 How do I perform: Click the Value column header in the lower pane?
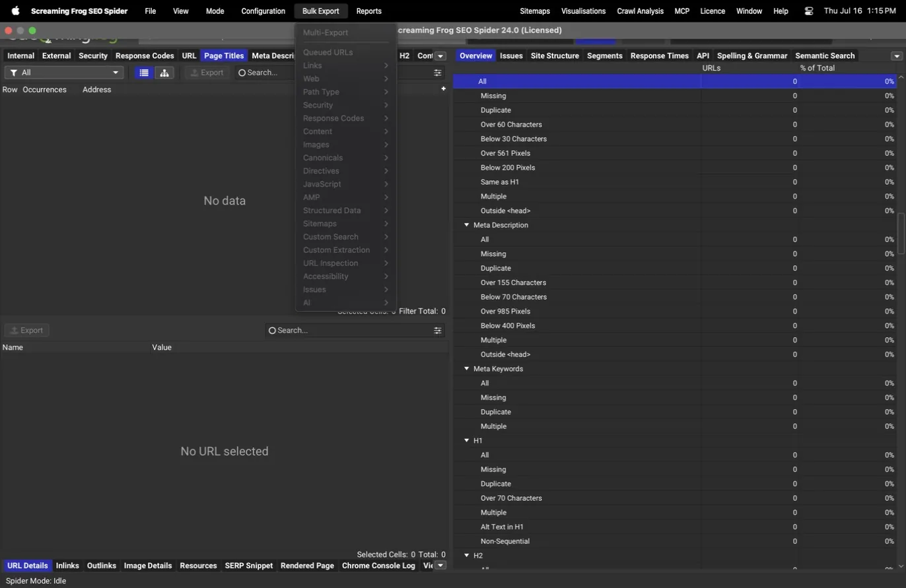(162, 347)
